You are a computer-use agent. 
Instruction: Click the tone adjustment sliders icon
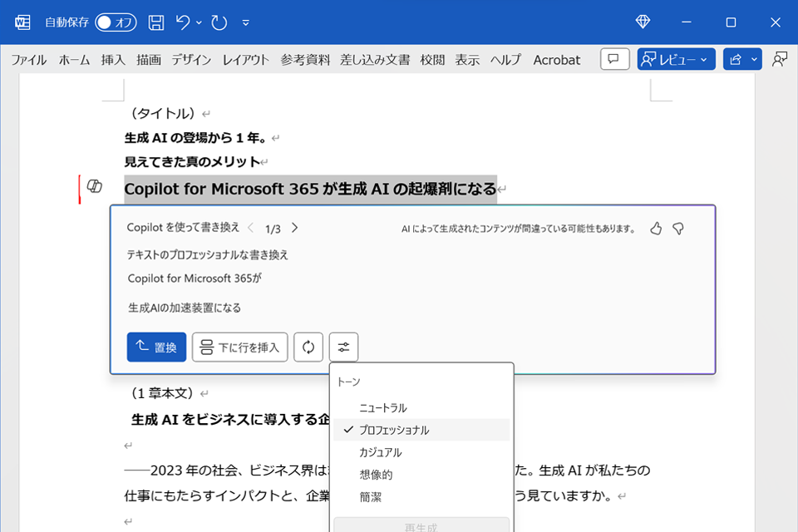click(x=343, y=347)
